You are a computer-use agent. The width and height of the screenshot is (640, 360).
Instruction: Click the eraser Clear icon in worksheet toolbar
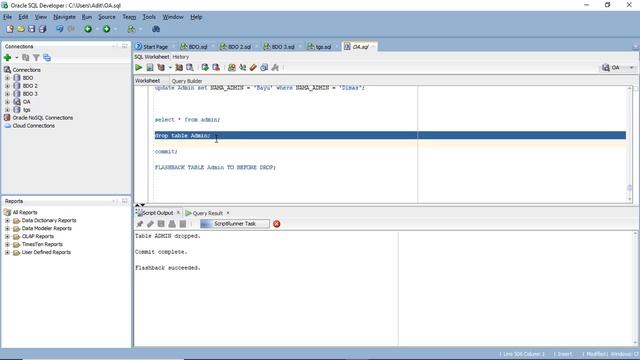point(253,68)
